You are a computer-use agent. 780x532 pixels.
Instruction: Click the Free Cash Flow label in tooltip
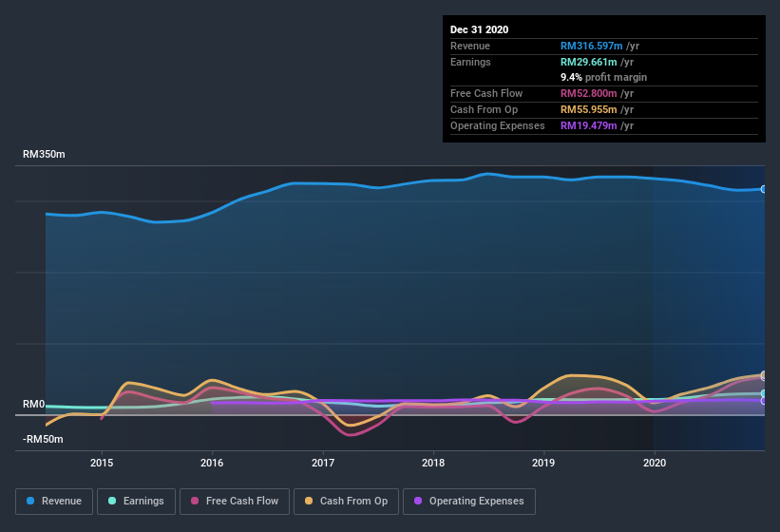point(486,93)
